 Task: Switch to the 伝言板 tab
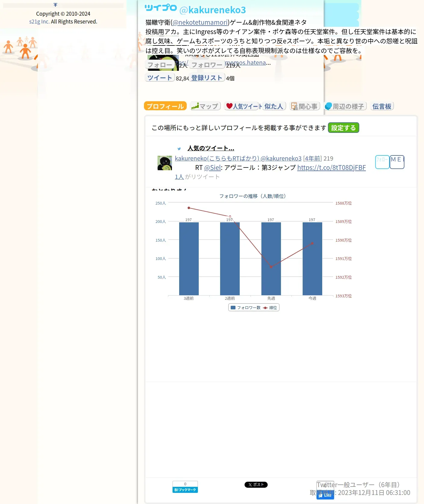[x=382, y=106]
